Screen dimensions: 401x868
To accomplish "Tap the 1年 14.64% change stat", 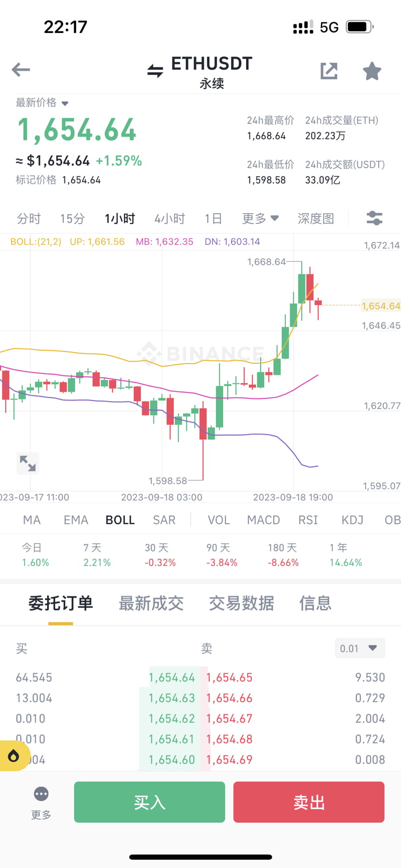I will pos(346,555).
